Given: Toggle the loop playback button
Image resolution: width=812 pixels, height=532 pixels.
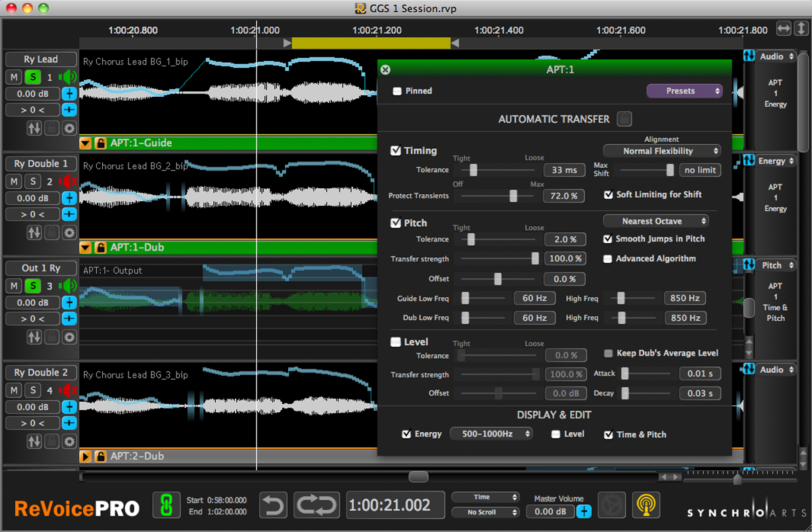Looking at the screenshot, I should pos(317,506).
